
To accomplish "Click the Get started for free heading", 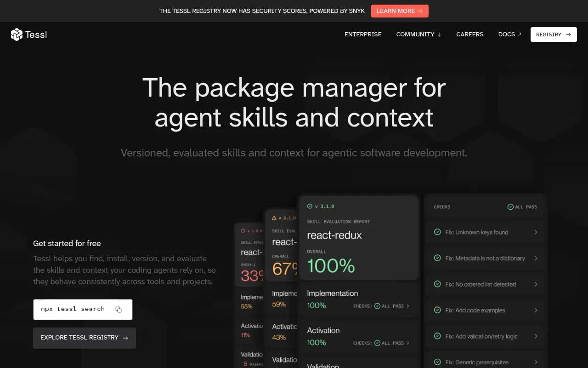I will [67, 243].
